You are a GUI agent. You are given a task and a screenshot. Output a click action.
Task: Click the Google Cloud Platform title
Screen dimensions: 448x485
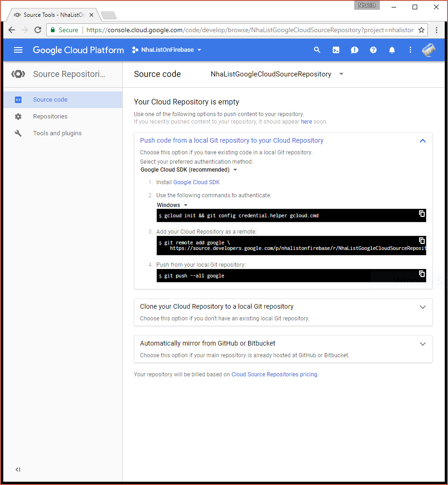pyautogui.click(x=78, y=50)
